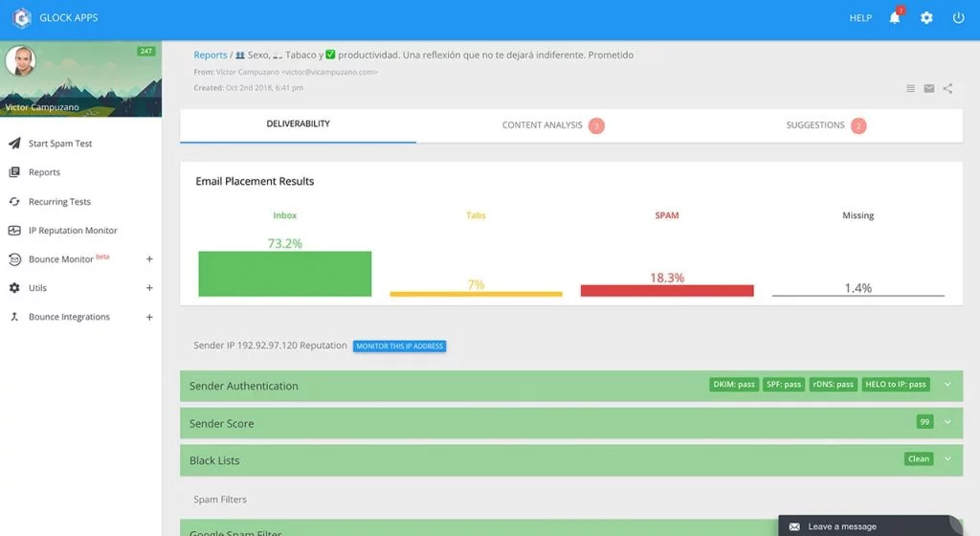Screen dimensions: 980x536
Task: Click the envelope icon near report header
Action: [929, 88]
